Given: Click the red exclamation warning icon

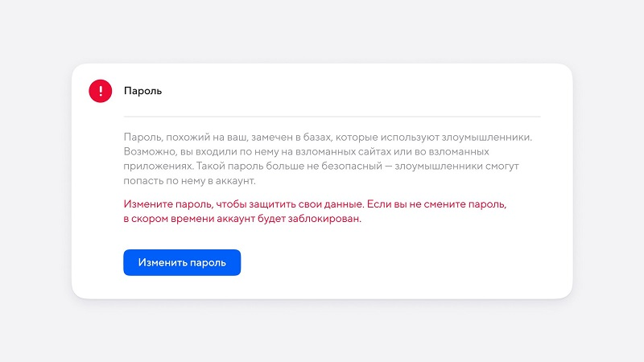Looking at the screenshot, I should coord(101,91).
